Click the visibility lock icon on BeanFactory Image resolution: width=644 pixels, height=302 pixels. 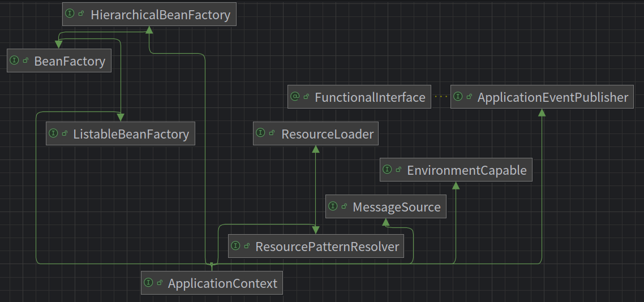click(25, 61)
